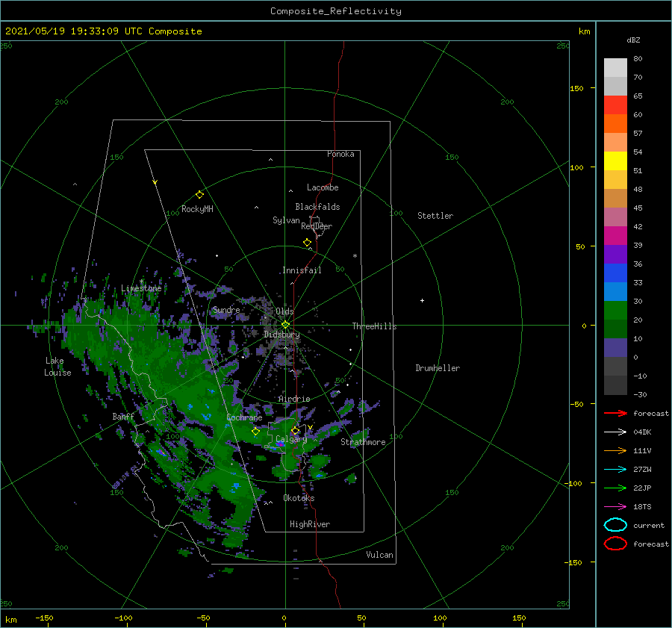Click the km unit label at top right
The width and height of the screenshot is (672, 628).
pyautogui.click(x=584, y=31)
